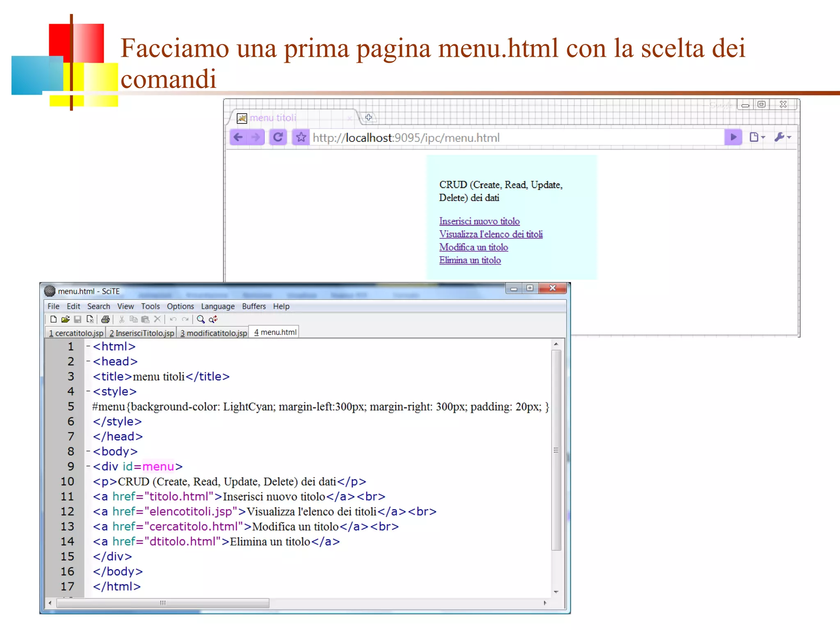Viewport: 840px width, 630px height.
Task: Switch to the InserisciTitolo.jsp buffer tab
Action: tap(142, 333)
